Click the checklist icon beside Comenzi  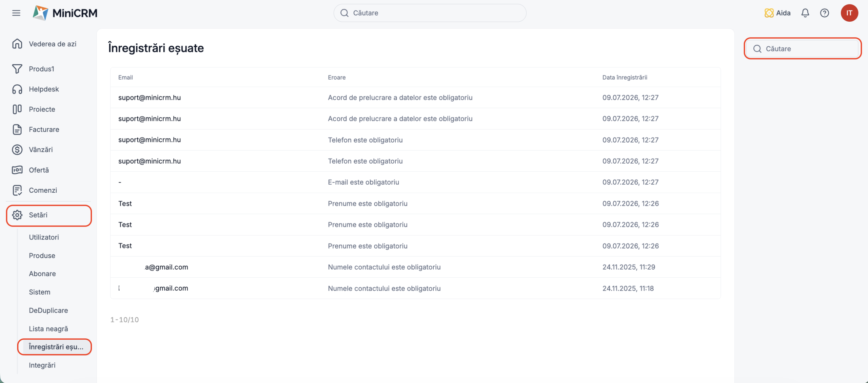17,190
